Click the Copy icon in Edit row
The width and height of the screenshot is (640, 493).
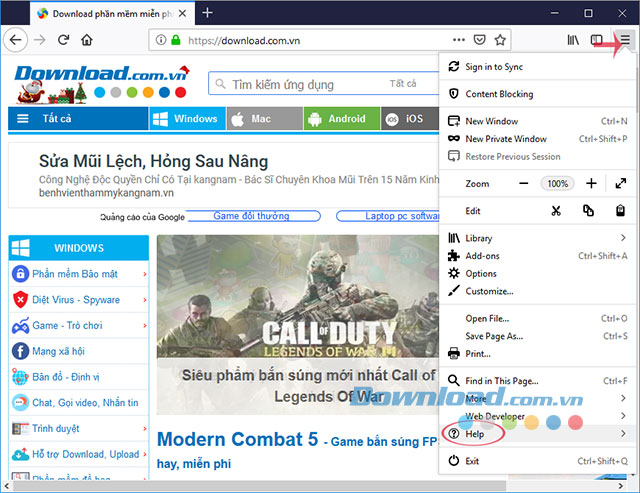click(588, 211)
